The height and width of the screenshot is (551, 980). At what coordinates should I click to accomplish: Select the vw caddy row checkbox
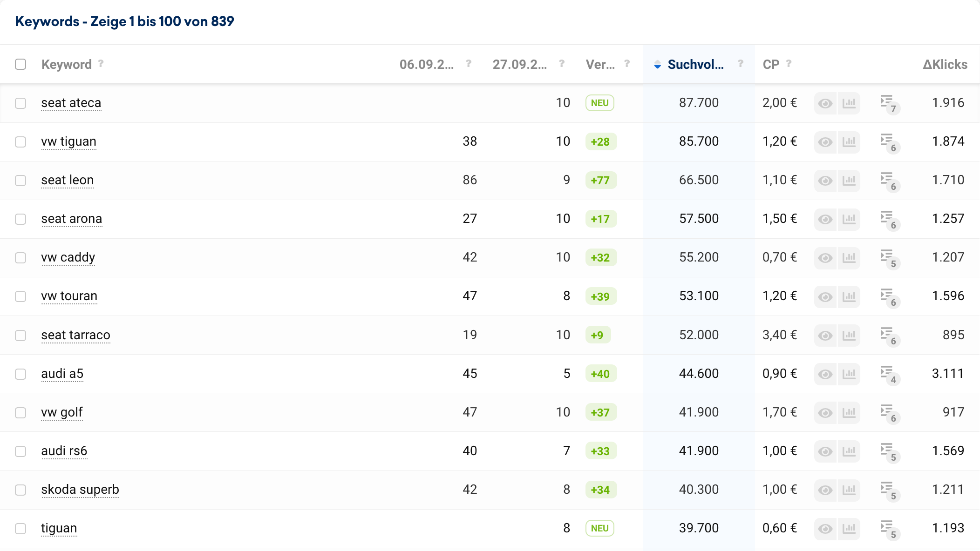(x=20, y=258)
